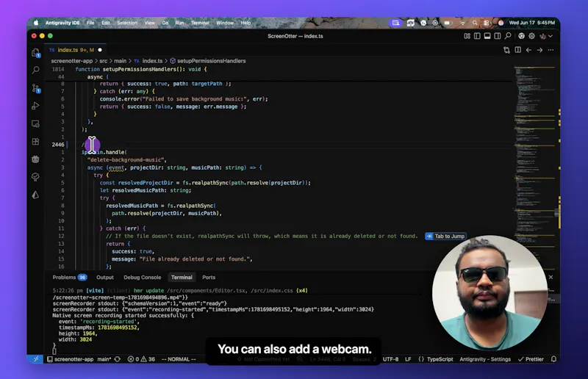Open the Help menu
588x379 pixels.
pyautogui.click(x=245, y=23)
